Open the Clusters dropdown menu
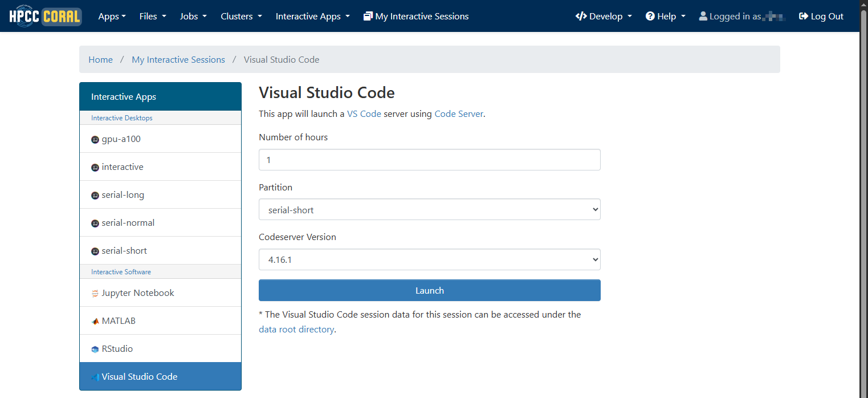Image resolution: width=868 pixels, height=398 pixels. tap(242, 16)
